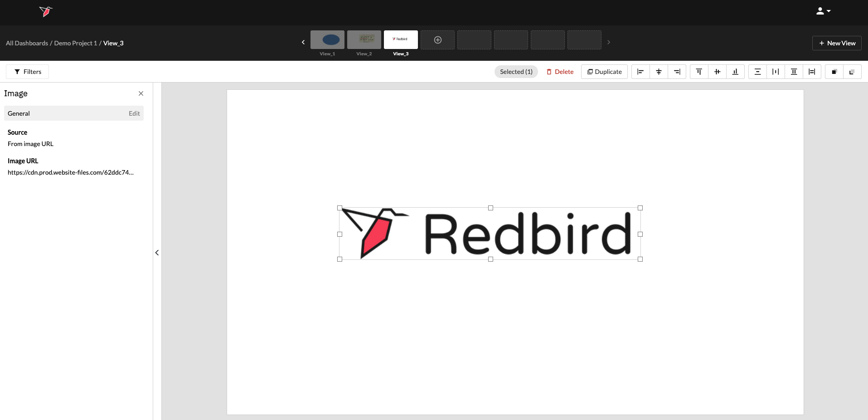Send selected image to back

(x=852, y=72)
